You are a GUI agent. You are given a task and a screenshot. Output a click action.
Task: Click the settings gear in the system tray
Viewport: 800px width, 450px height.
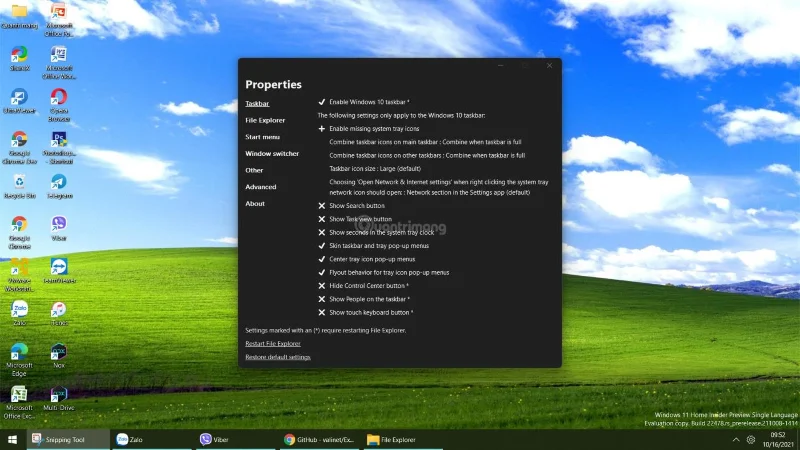coord(751,439)
